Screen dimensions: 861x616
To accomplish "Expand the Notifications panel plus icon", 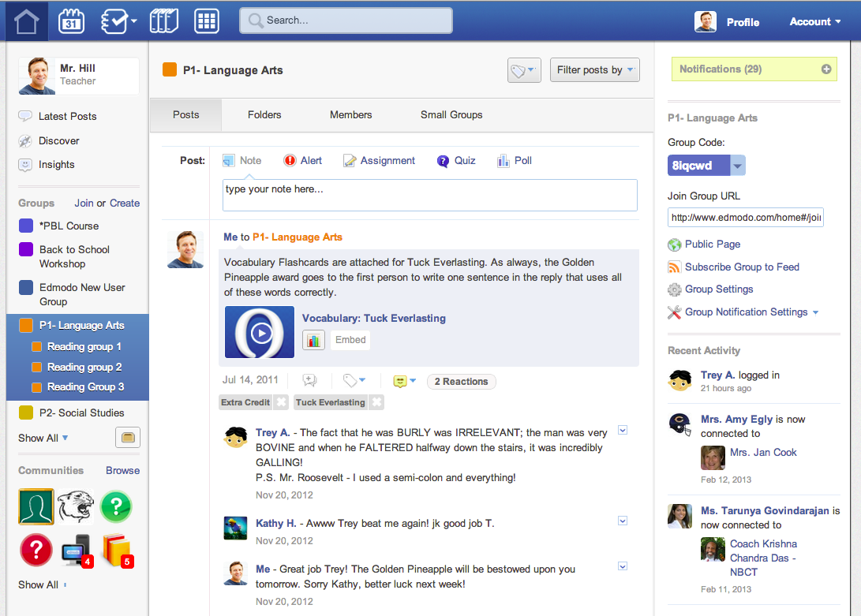I will [x=826, y=69].
